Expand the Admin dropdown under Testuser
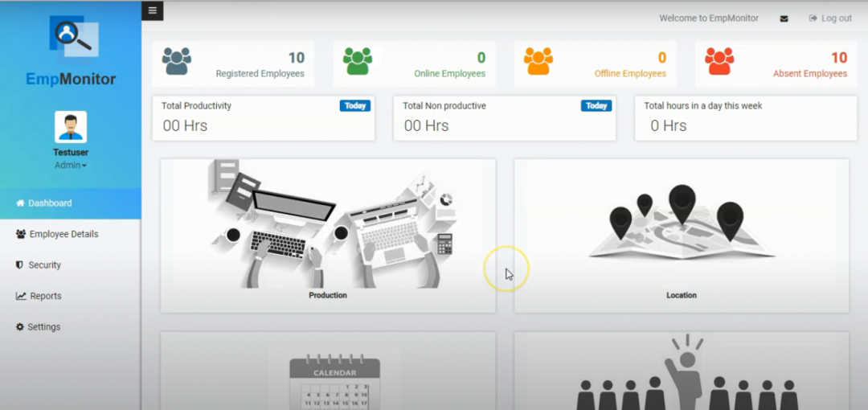Viewport: 868px width, 410px height. (71, 166)
